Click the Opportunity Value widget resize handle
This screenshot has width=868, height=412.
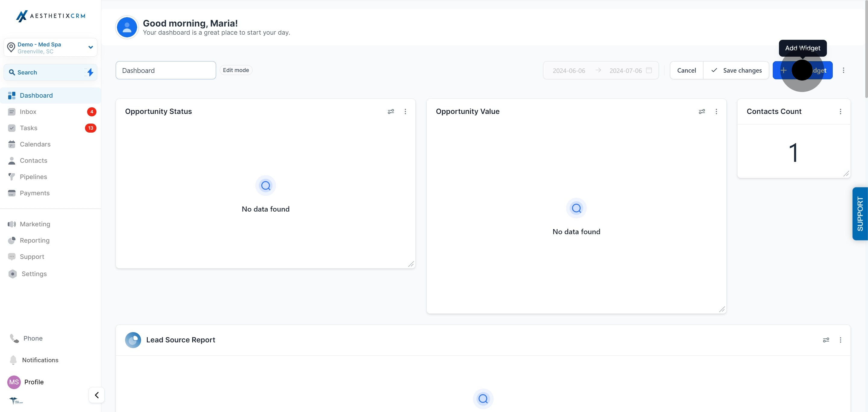(x=722, y=309)
